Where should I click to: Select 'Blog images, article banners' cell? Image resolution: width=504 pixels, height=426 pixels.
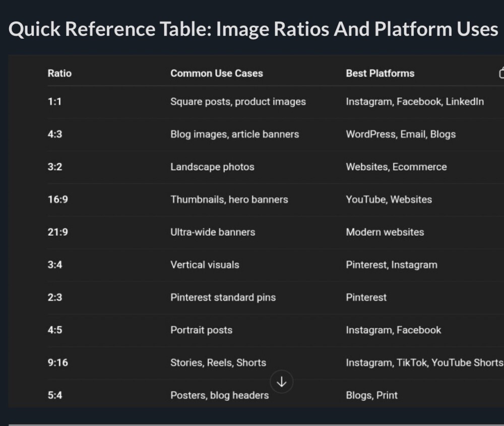(235, 134)
